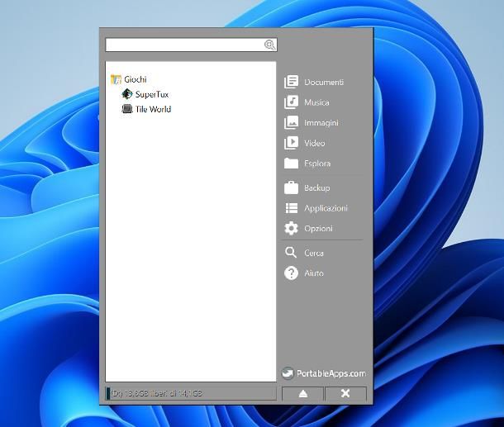Select the Applicazioni menu label
The width and height of the screenshot is (504, 427).
(x=326, y=208)
